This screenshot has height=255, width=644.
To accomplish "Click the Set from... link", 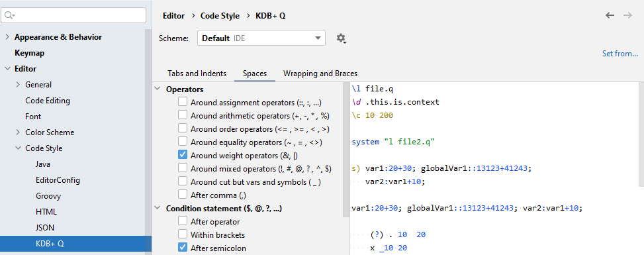I will click(x=620, y=54).
